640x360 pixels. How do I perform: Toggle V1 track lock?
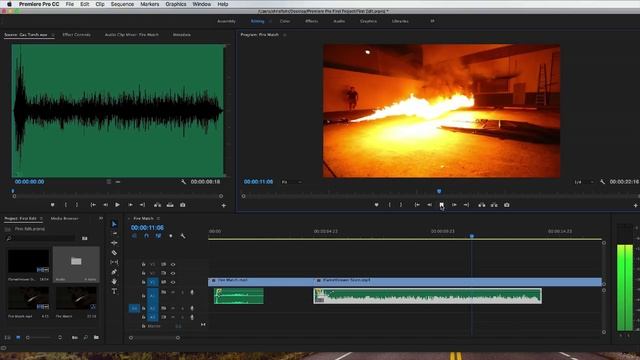tap(143, 282)
